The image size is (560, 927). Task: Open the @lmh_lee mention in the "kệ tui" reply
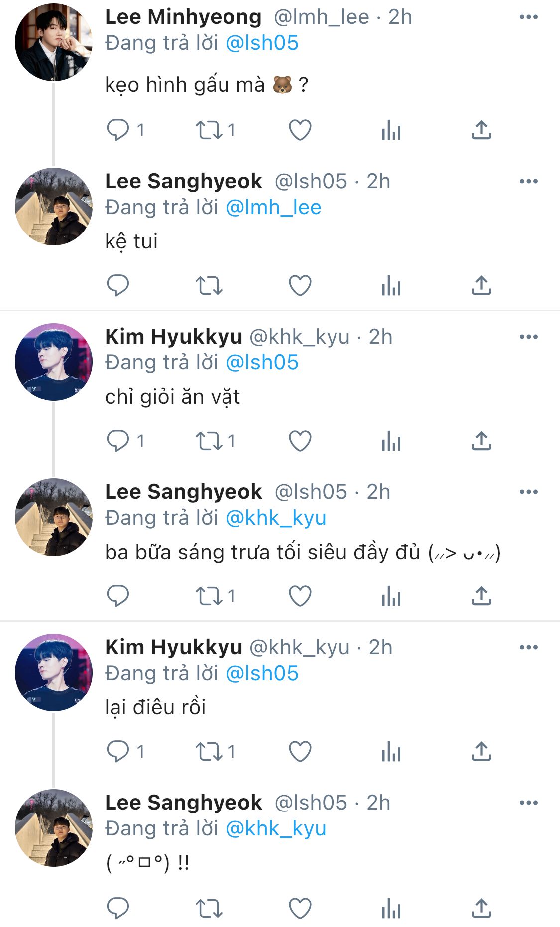(273, 208)
